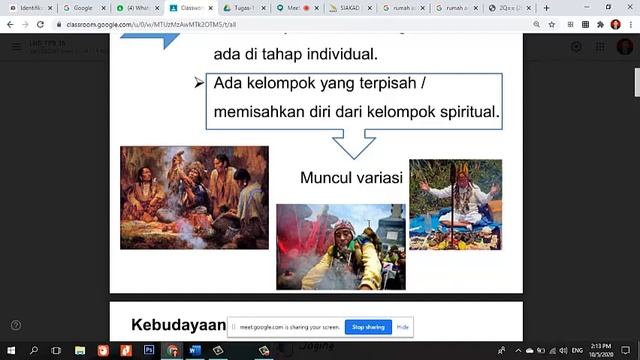Click the shaman with smoke photo
Image resolution: width=640 pixels, height=360 pixels.
(x=341, y=247)
